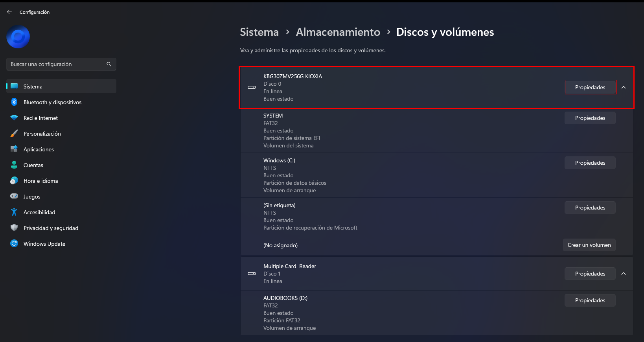Click the search magnifier icon
The height and width of the screenshot is (342, 644).
point(109,64)
